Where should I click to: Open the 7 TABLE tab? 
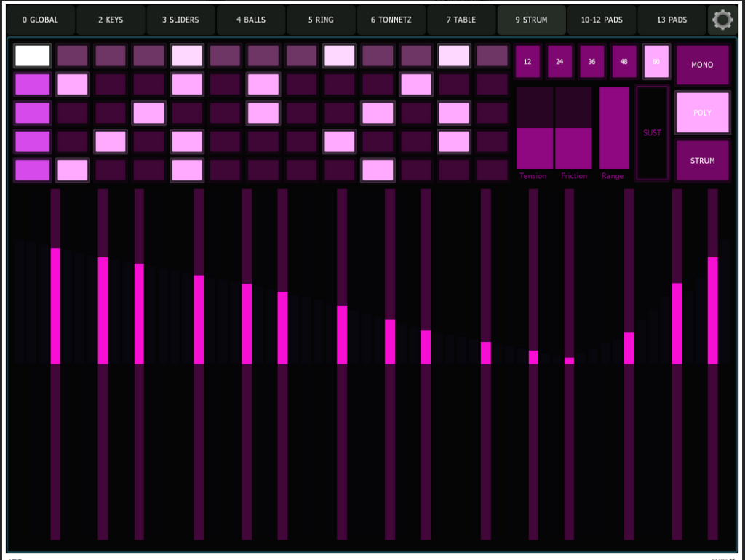pos(461,20)
